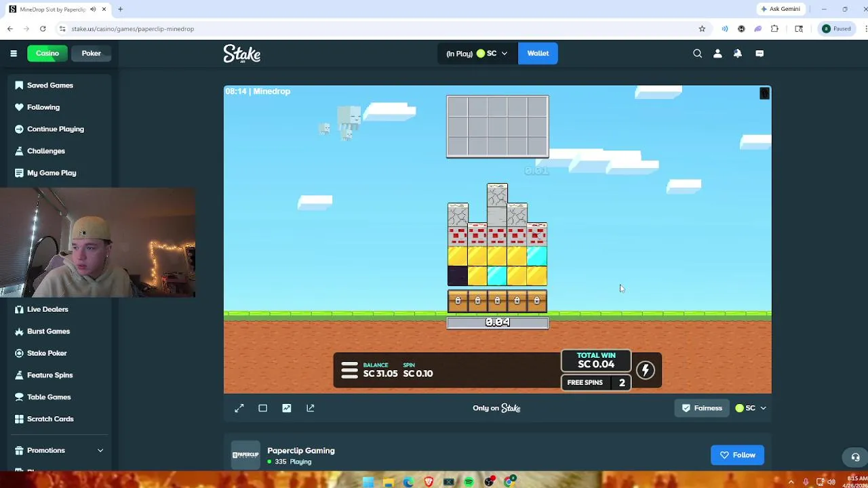Click the TOTAL WIN display

point(596,361)
